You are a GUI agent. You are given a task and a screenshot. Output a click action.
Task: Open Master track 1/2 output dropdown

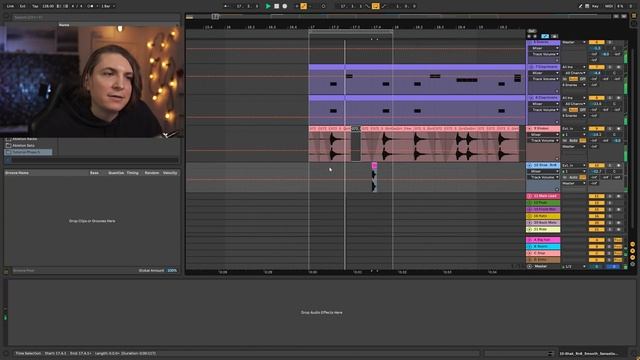coord(573,267)
